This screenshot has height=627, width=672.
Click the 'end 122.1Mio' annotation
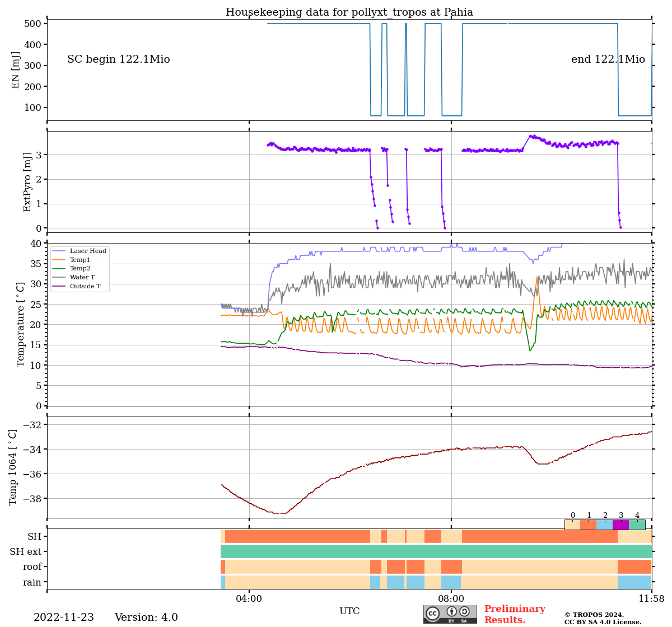[x=608, y=59]
